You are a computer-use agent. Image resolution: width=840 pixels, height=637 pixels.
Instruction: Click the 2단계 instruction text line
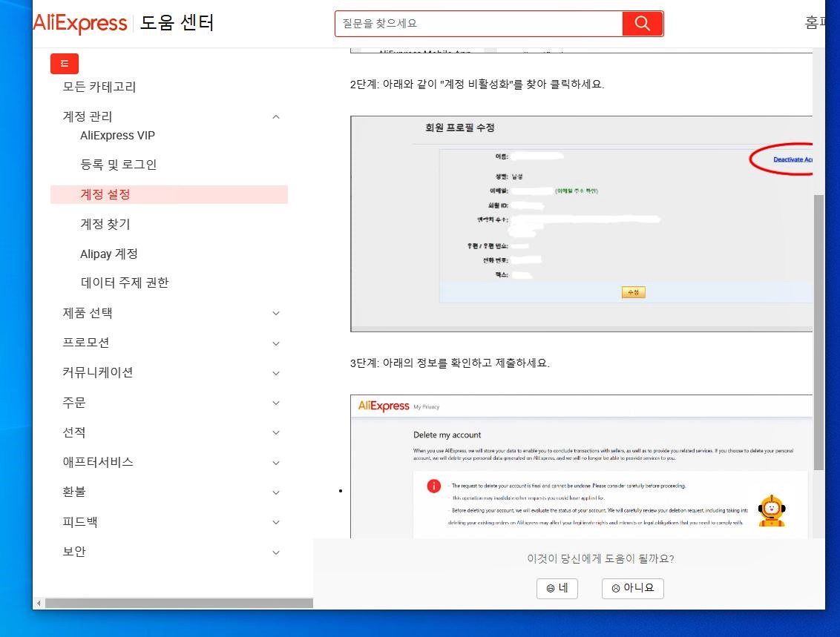pos(477,84)
